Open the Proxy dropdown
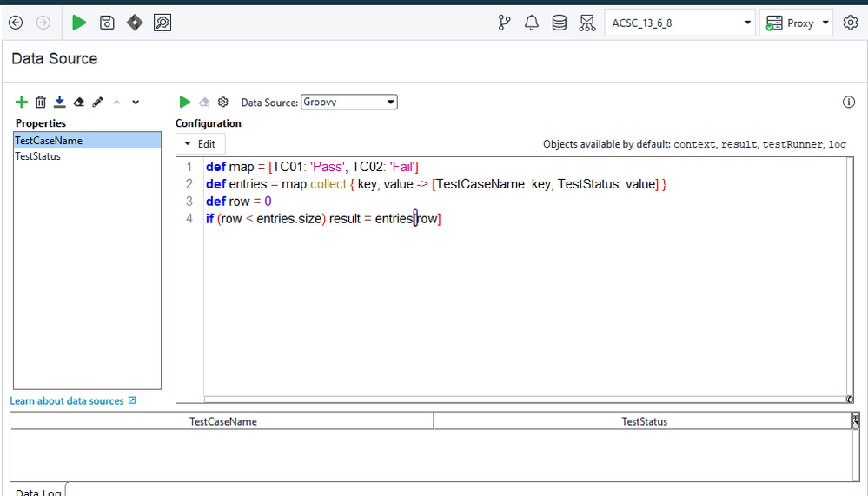The width and height of the screenshot is (868, 496). 796,23
